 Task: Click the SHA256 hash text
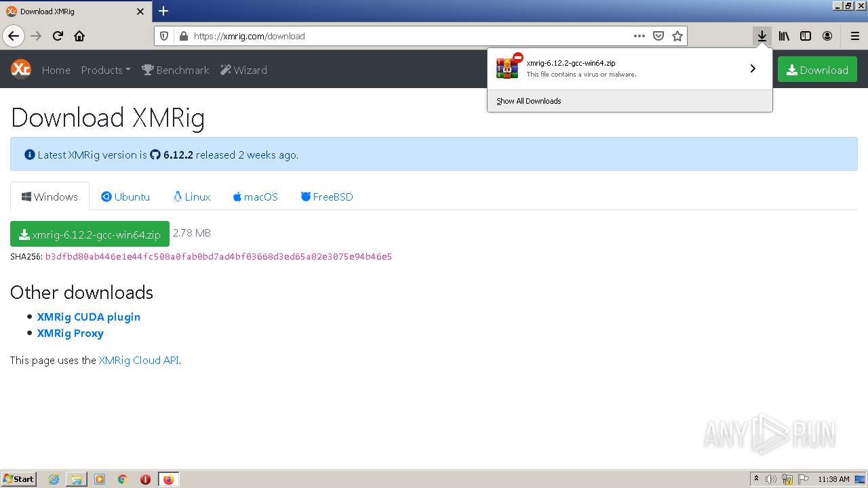(218, 257)
